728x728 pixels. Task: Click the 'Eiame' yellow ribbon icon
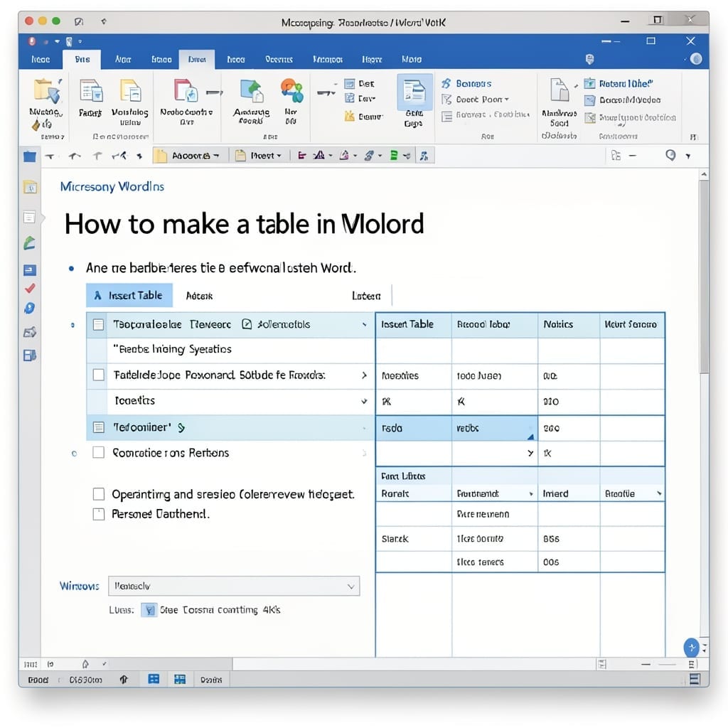[x=350, y=116]
